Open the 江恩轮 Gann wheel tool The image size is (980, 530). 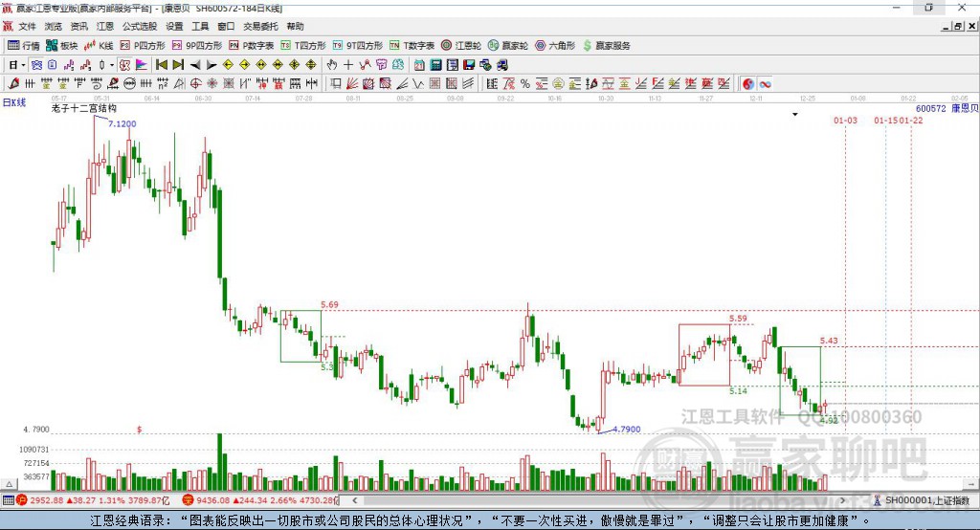[x=461, y=46]
